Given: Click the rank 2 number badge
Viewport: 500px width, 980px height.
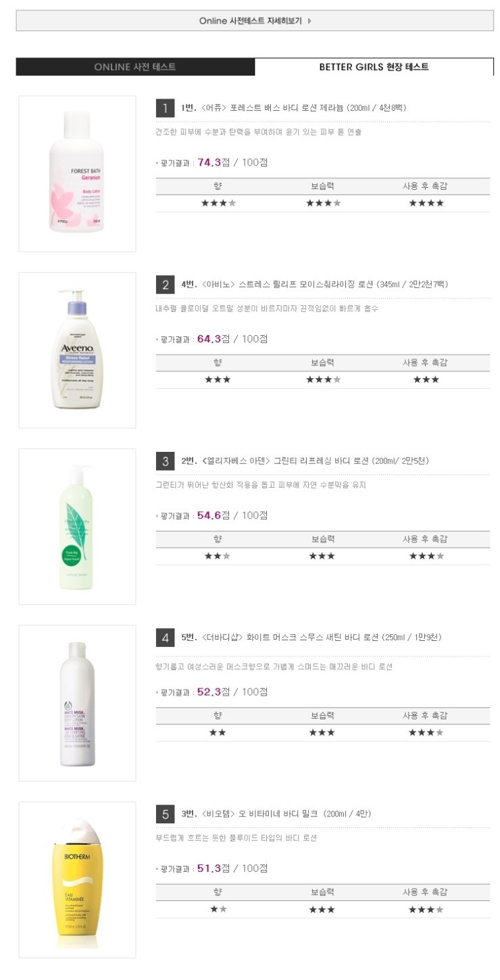Looking at the screenshot, I should tap(165, 284).
